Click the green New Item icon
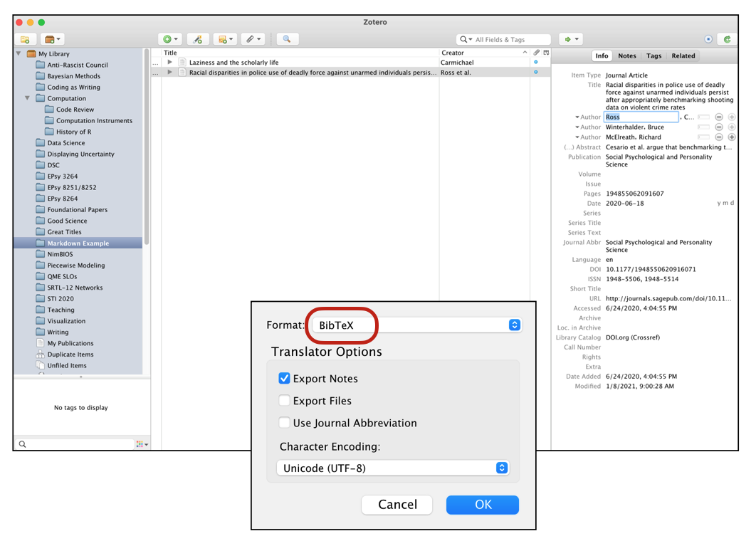 168,39
